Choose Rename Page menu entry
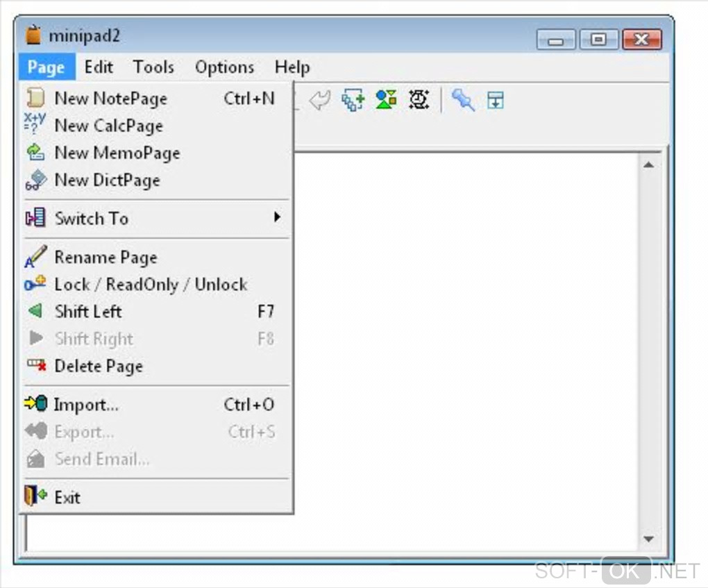Viewport: 708px width, 588px height. (156, 257)
